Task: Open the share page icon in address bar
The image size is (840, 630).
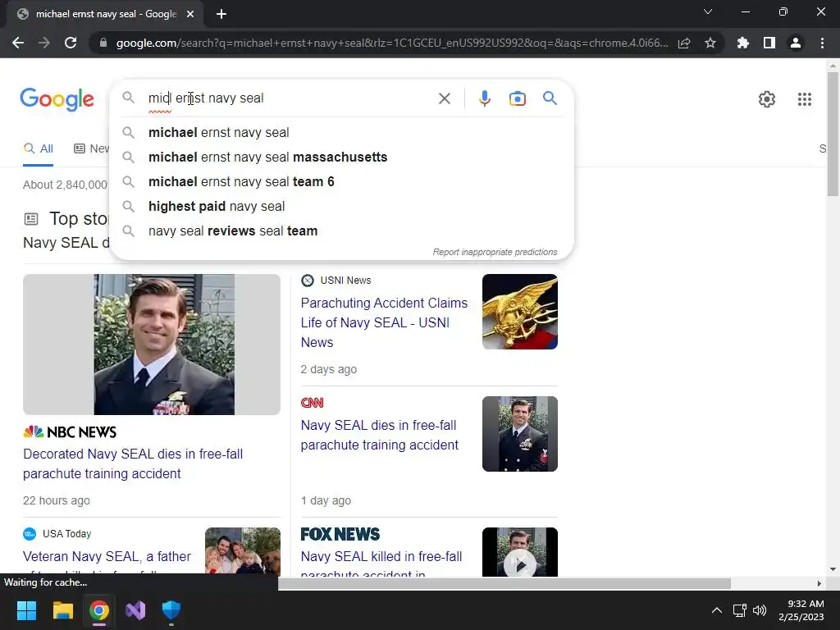Action: (684, 43)
